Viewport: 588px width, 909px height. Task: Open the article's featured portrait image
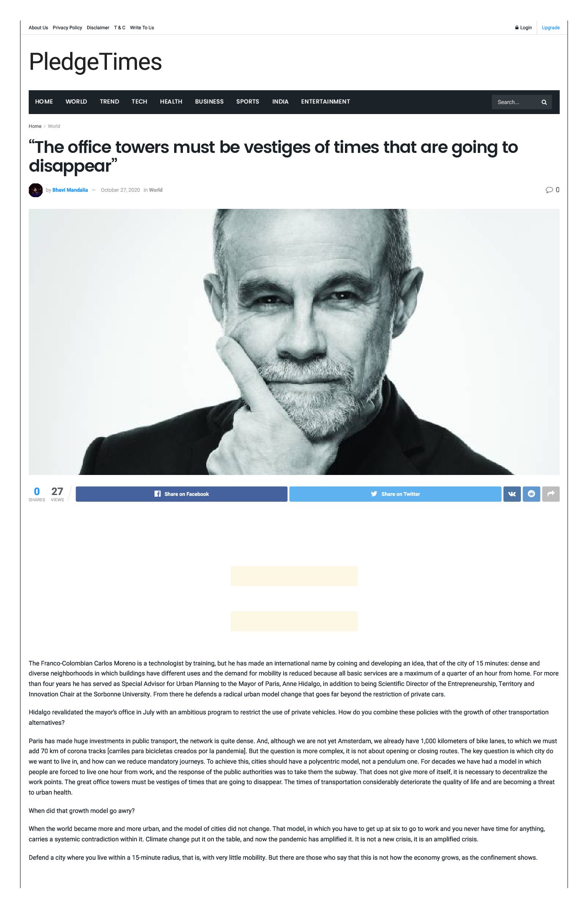pyautogui.click(x=294, y=342)
